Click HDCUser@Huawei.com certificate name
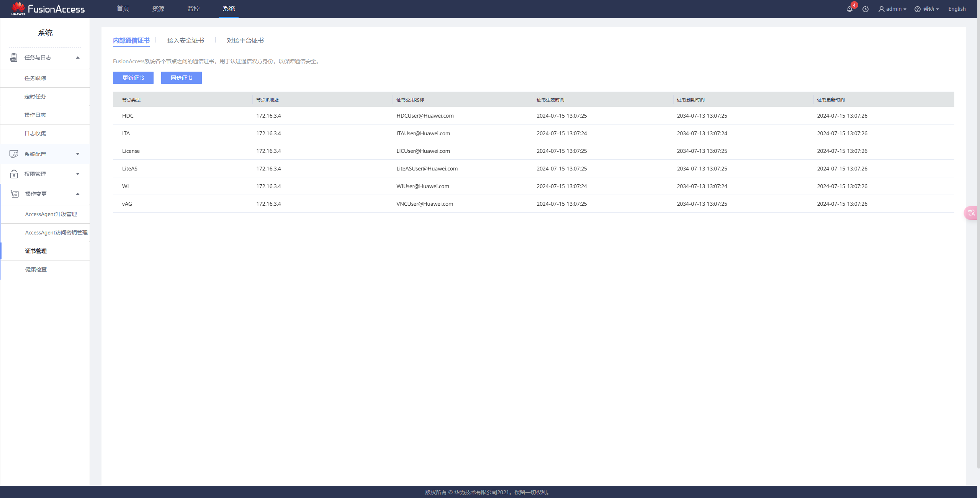 click(x=425, y=116)
